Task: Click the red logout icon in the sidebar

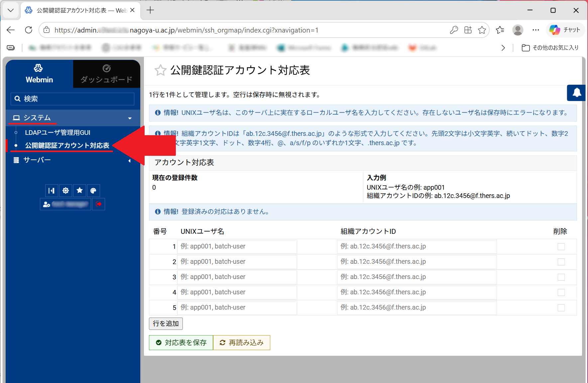Action: (x=98, y=204)
